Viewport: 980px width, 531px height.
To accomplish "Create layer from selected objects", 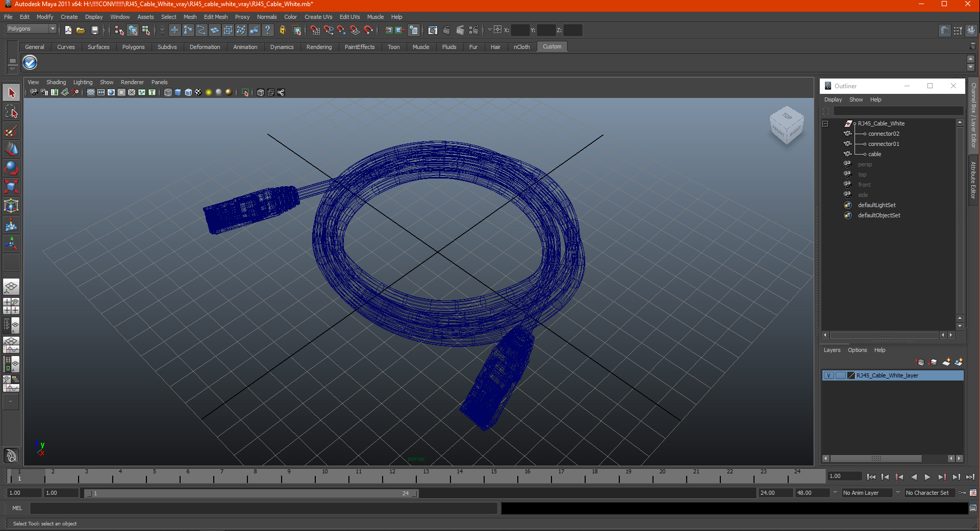I will (x=959, y=362).
